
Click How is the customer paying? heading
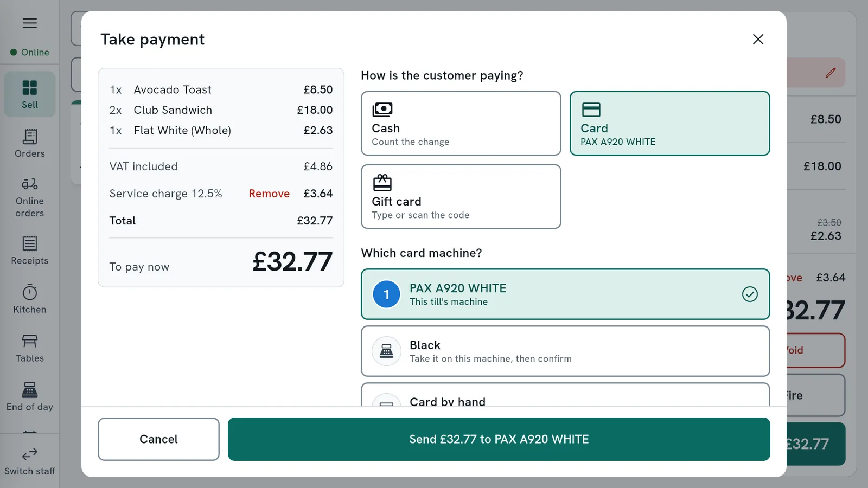[442, 75]
